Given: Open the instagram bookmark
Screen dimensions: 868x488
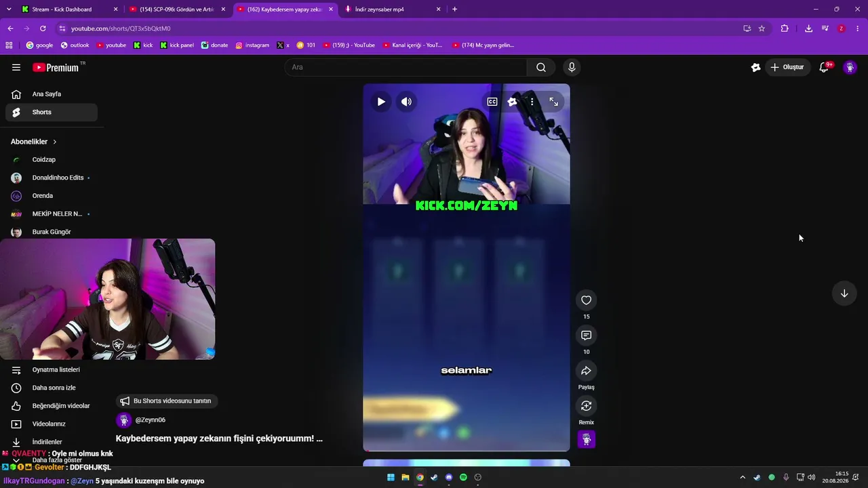Looking at the screenshot, I should (252, 45).
